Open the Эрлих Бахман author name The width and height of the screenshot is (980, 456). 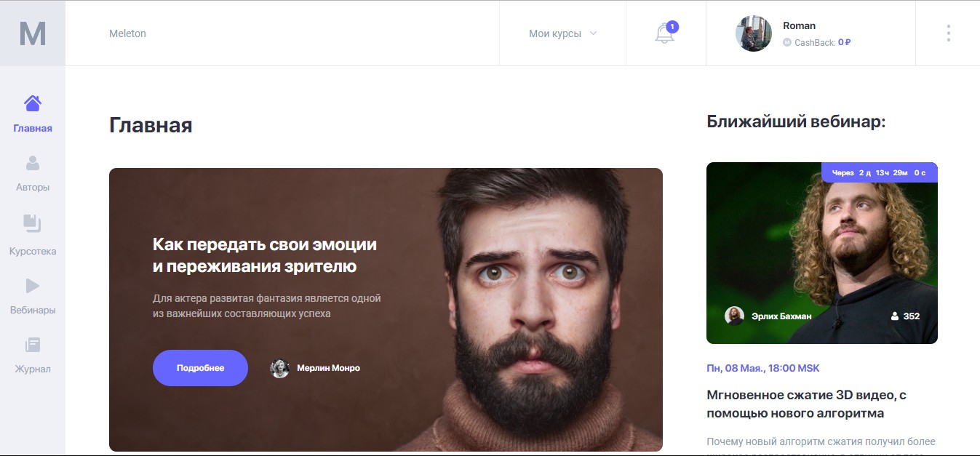pos(781,316)
